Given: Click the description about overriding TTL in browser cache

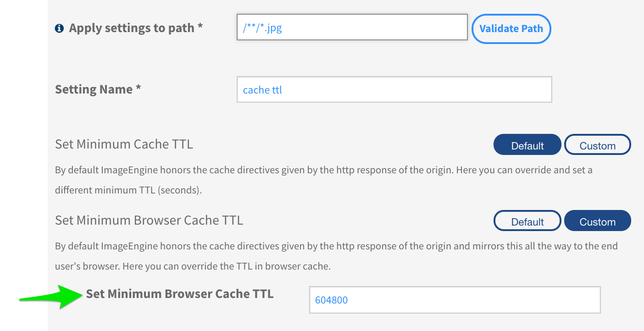Looking at the screenshot, I should pos(336,256).
